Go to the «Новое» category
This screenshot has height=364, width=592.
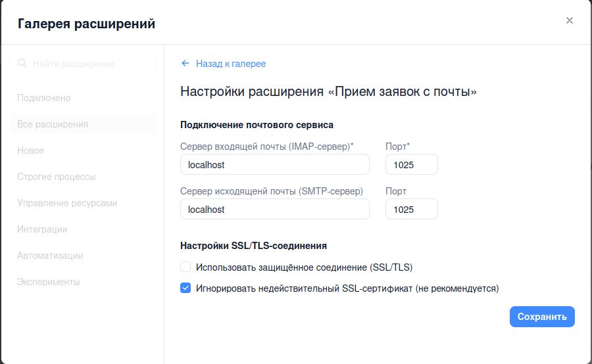(x=31, y=150)
